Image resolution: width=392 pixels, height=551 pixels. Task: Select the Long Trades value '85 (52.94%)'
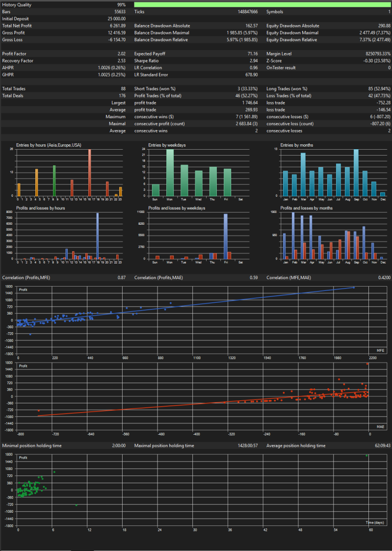(x=378, y=89)
